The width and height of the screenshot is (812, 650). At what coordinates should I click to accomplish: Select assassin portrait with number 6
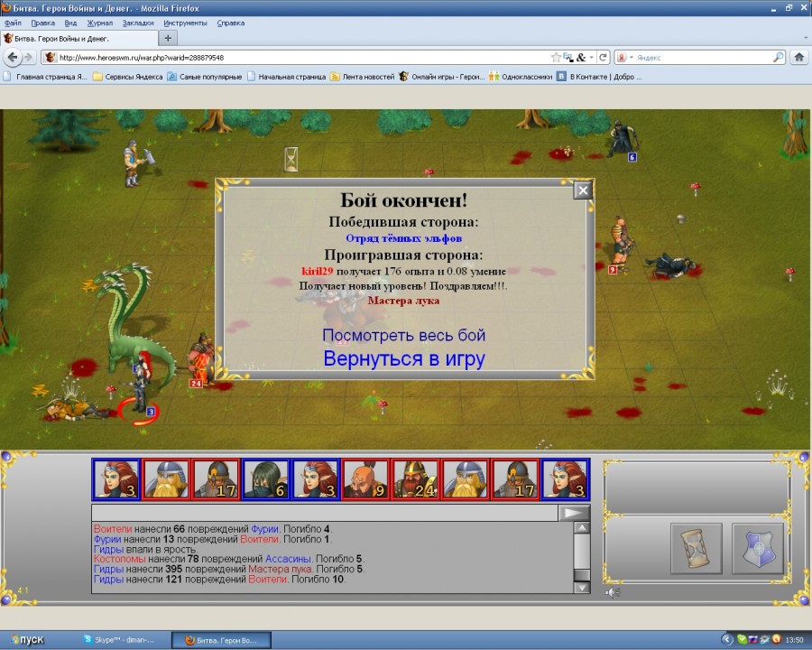tap(265, 479)
